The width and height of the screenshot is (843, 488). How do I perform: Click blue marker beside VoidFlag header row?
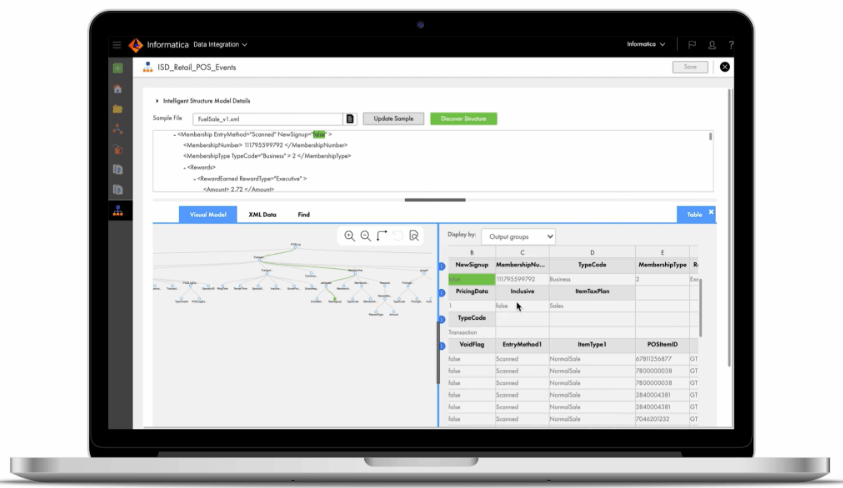coord(442,346)
